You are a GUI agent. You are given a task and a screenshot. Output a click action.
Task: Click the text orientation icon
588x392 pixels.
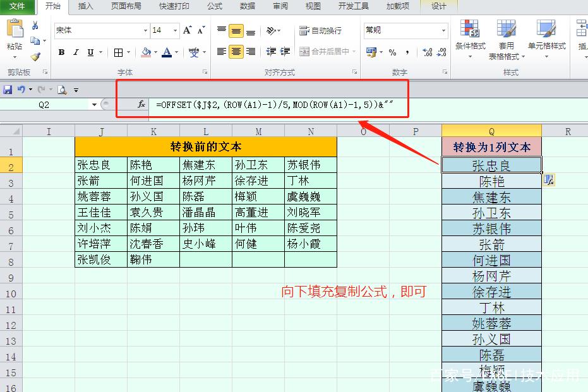point(272,30)
